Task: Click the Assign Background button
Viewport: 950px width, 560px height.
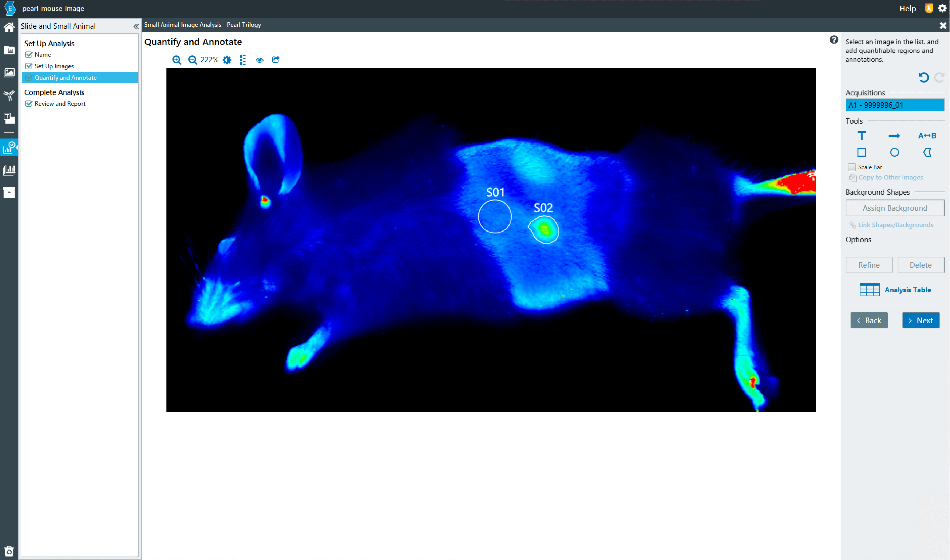Action: coord(895,208)
